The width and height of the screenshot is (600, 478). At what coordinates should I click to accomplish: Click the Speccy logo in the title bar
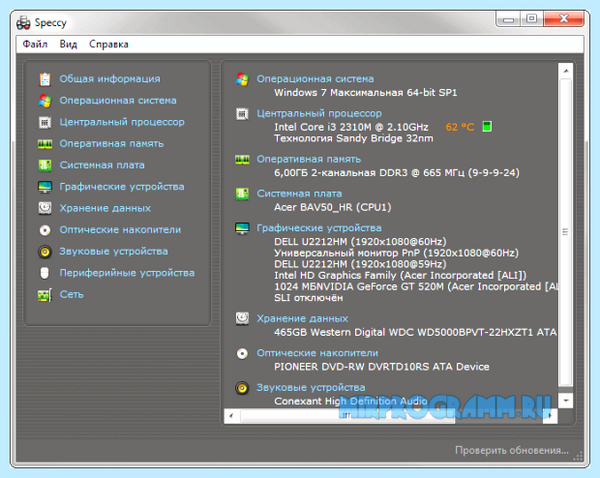[23, 23]
